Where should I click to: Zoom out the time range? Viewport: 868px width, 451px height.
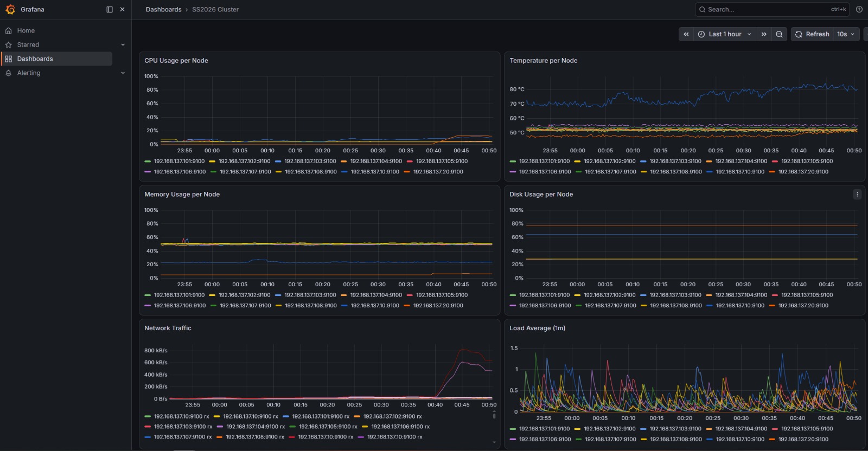[779, 34]
